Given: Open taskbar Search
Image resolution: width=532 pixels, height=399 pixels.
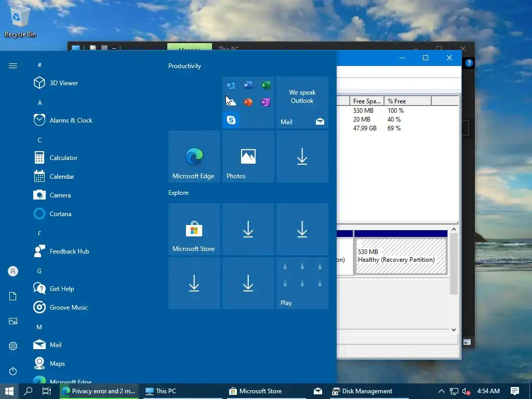Looking at the screenshot, I should (x=29, y=391).
